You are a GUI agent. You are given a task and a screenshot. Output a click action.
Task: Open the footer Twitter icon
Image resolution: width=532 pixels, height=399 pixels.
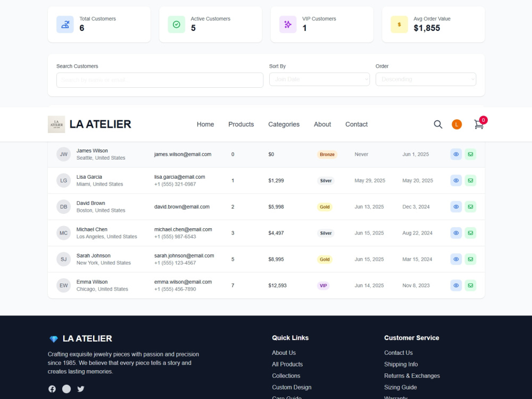click(x=81, y=389)
